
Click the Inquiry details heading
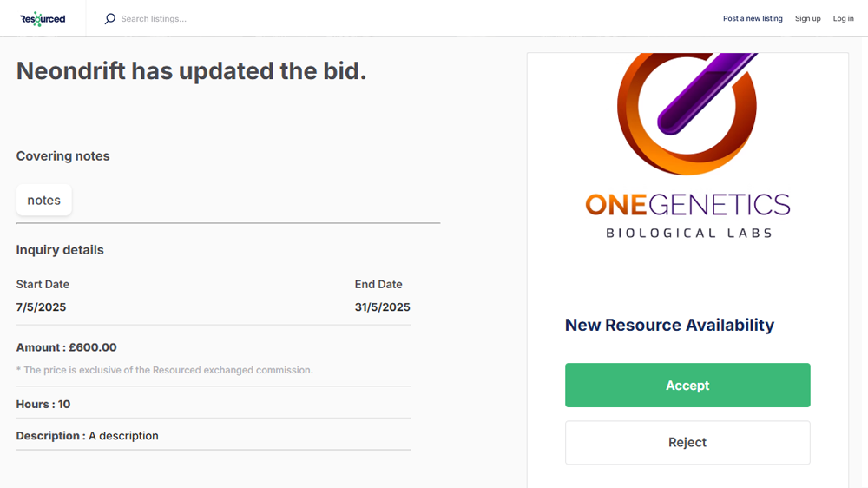point(60,250)
